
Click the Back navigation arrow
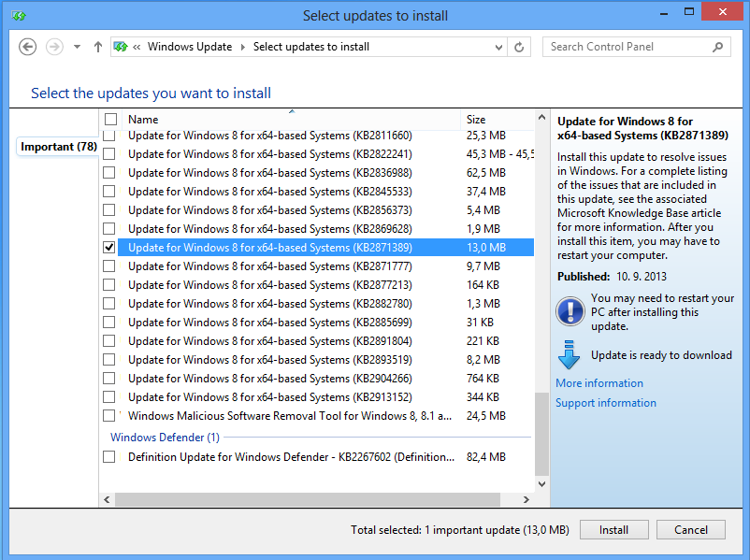(28, 47)
